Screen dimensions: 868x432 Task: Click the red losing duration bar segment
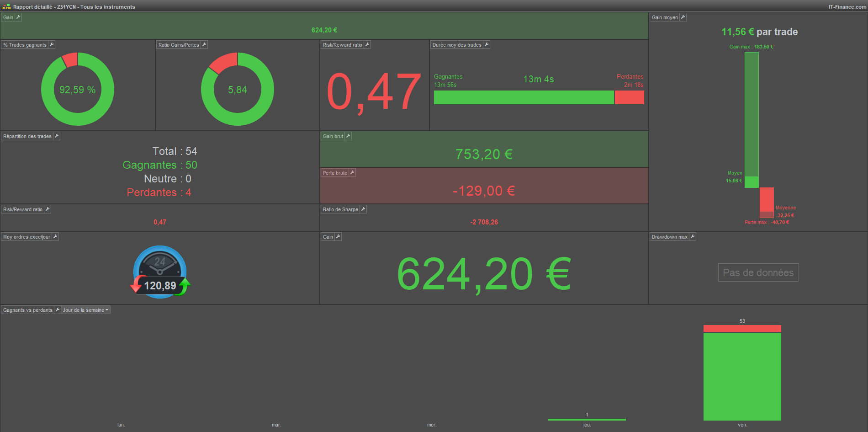coord(630,97)
